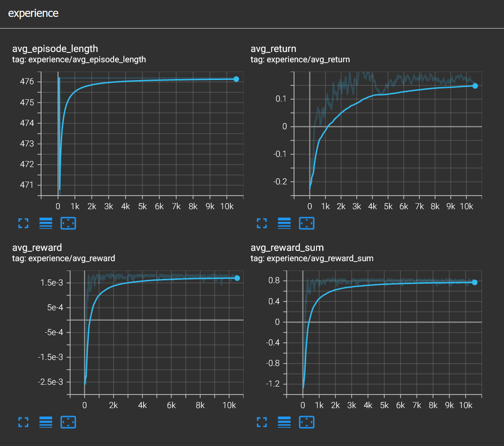Click the final data point on avg_return curve
Viewport: 504px width, 446px height.
[475, 86]
